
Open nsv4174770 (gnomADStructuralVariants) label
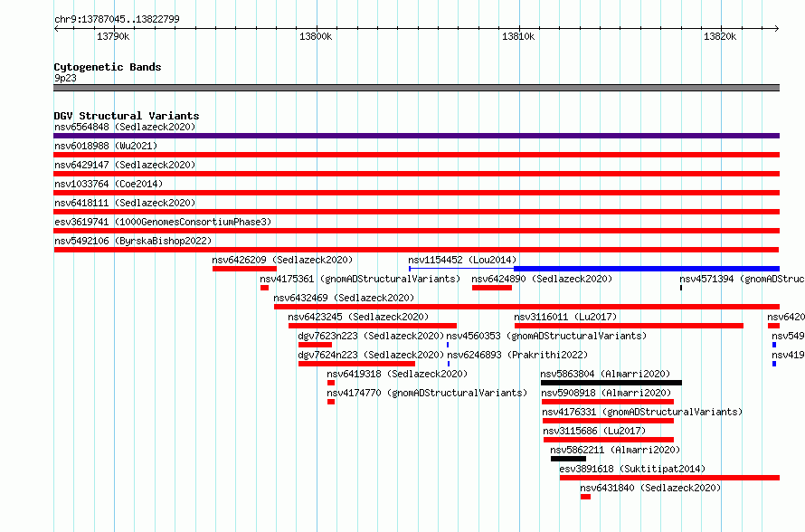[x=427, y=393]
